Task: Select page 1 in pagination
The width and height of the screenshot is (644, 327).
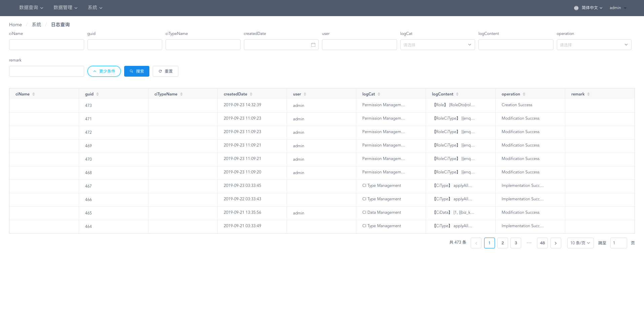Action: tap(490, 243)
